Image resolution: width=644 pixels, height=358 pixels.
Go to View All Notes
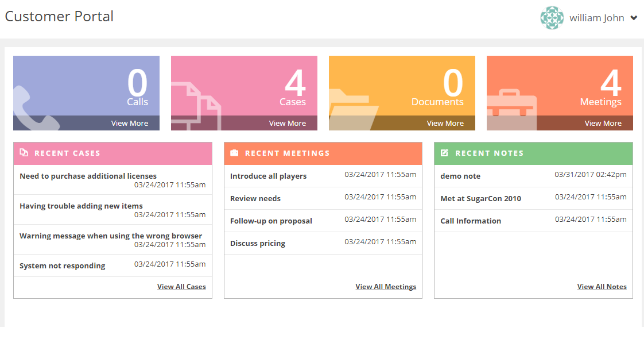pos(602,287)
